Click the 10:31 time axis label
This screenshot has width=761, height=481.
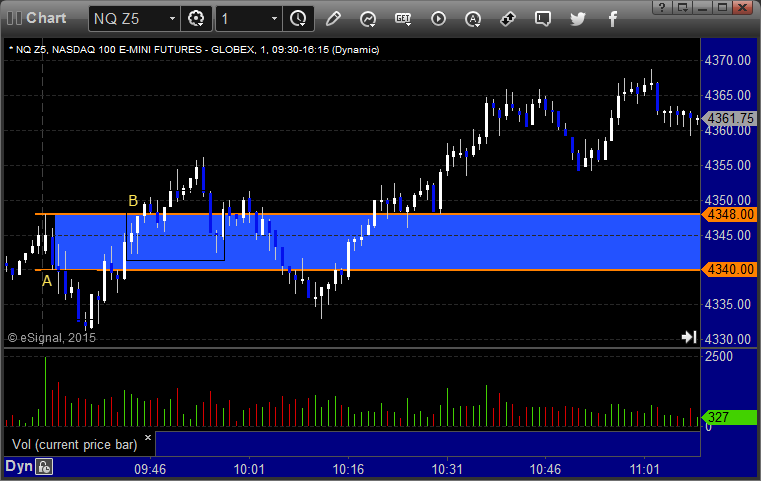point(447,469)
